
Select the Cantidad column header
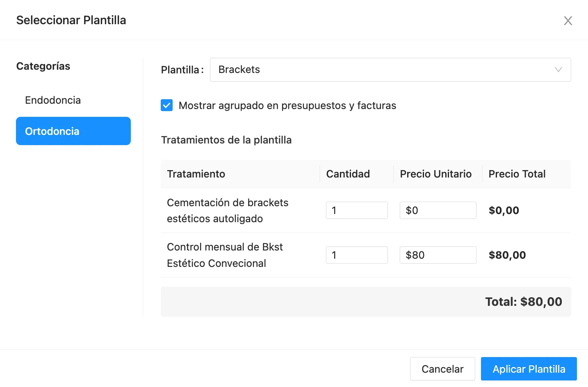[348, 174]
